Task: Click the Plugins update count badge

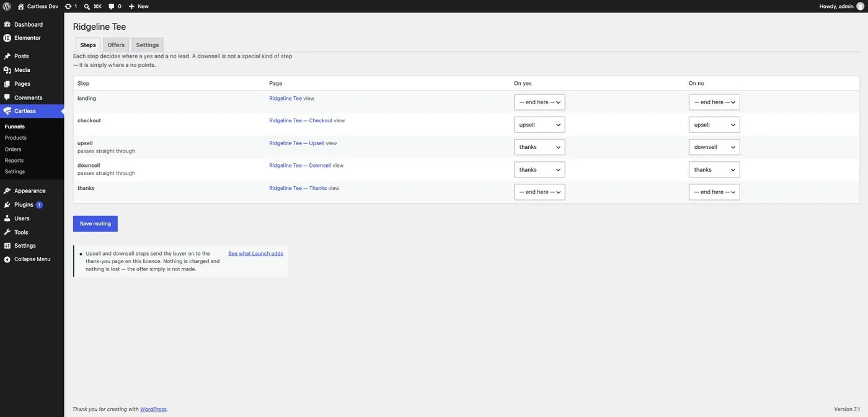Action: [x=39, y=205]
